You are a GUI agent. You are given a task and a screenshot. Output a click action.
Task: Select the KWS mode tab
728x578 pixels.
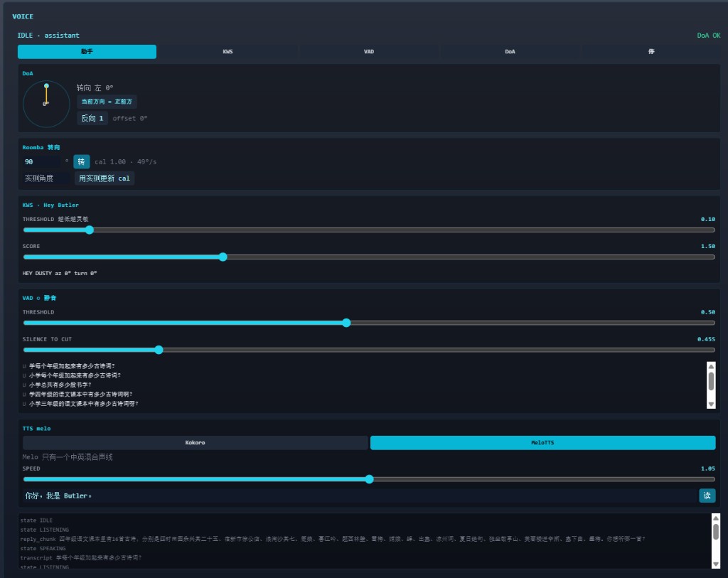click(x=227, y=51)
